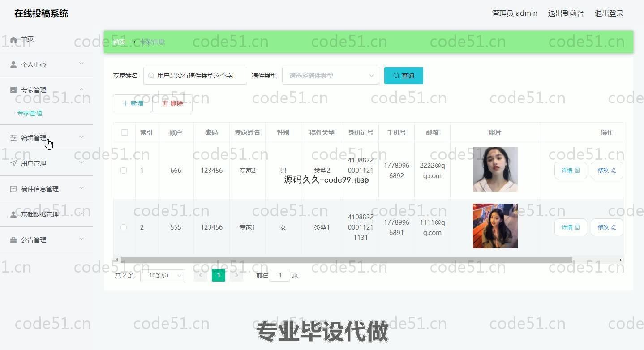Open the 用户管理 sidebar menu

(x=47, y=163)
